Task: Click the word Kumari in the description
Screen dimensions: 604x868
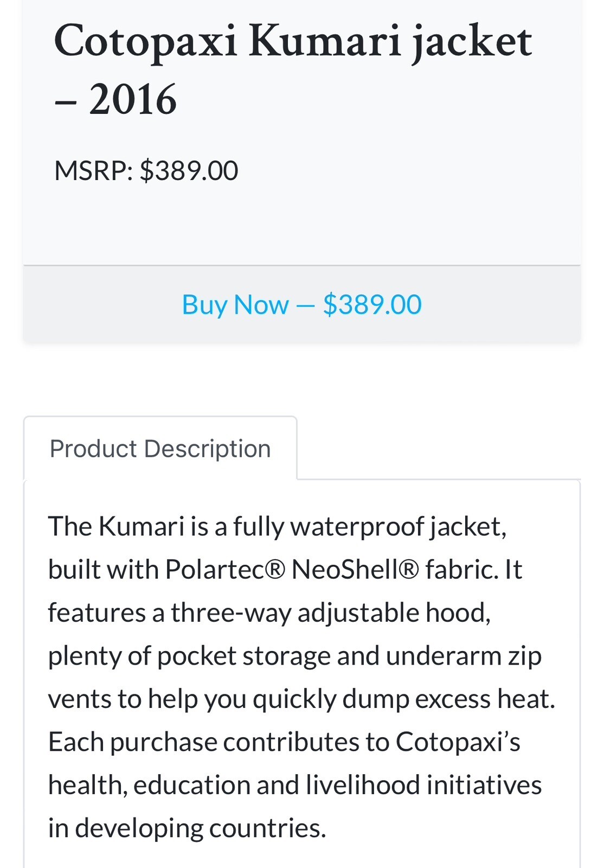Action: pyautogui.click(x=141, y=525)
